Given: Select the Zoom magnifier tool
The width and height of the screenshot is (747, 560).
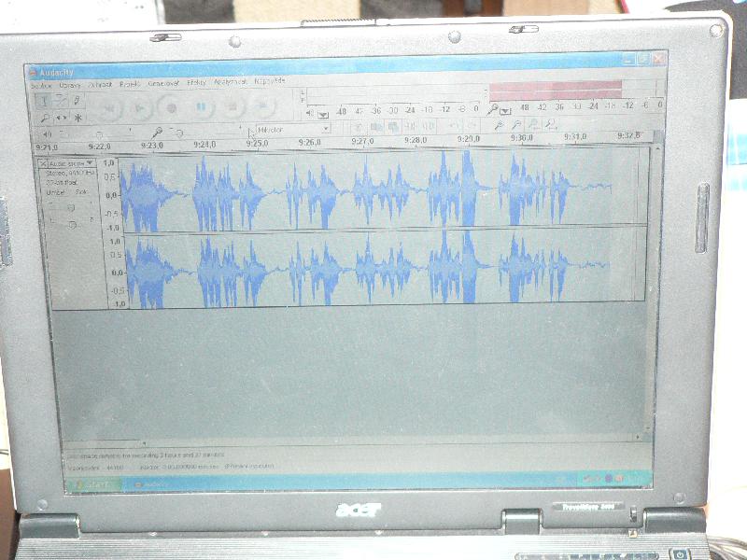Looking at the screenshot, I should click(44, 118).
